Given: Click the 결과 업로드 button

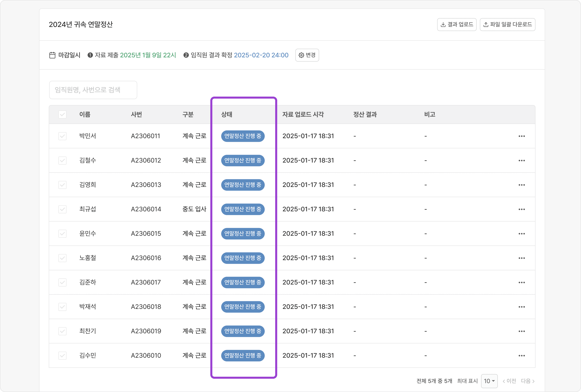Looking at the screenshot, I should [456, 25].
